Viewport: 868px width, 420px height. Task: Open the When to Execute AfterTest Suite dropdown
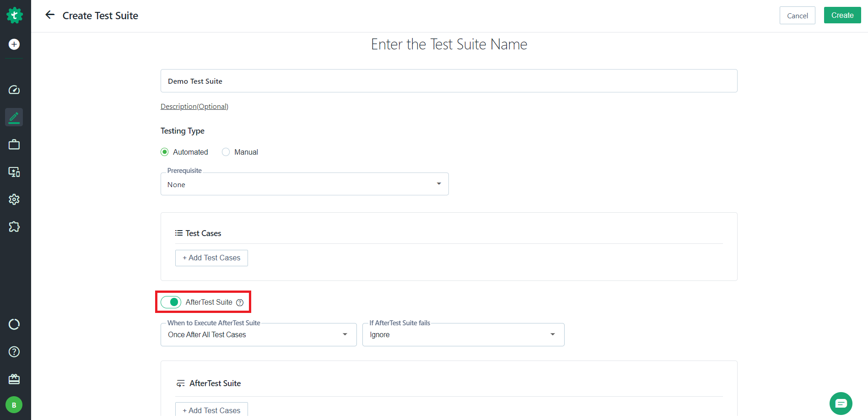coord(259,334)
